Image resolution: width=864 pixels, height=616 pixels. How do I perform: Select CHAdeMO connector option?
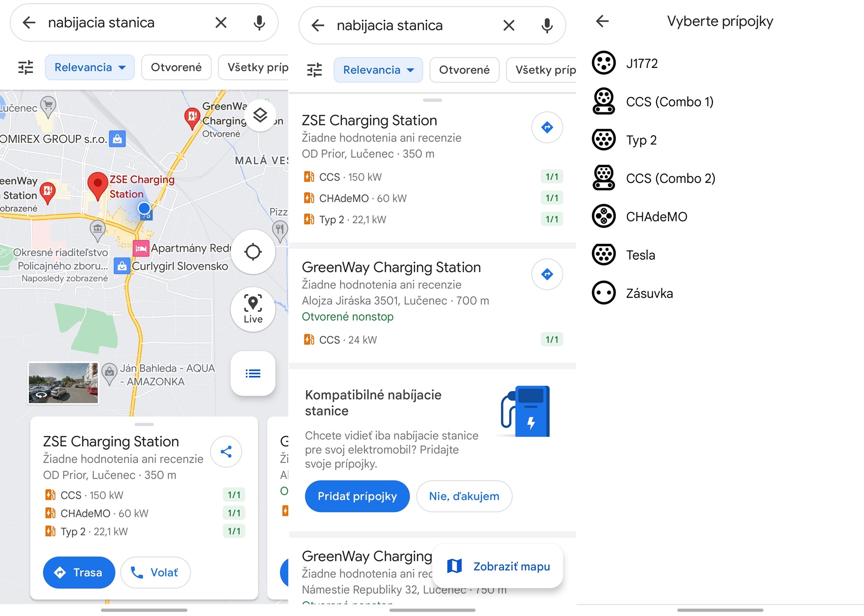[x=720, y=217]
